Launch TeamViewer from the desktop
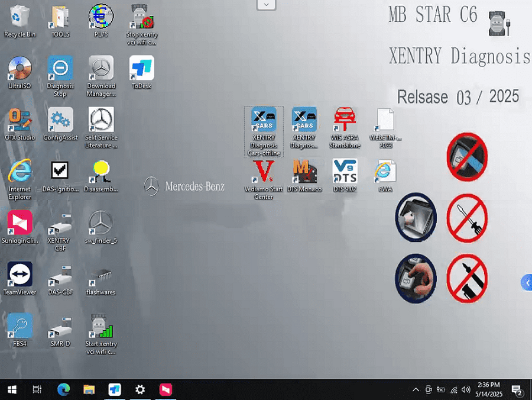The image size is (532, 400). pos(20,279)
